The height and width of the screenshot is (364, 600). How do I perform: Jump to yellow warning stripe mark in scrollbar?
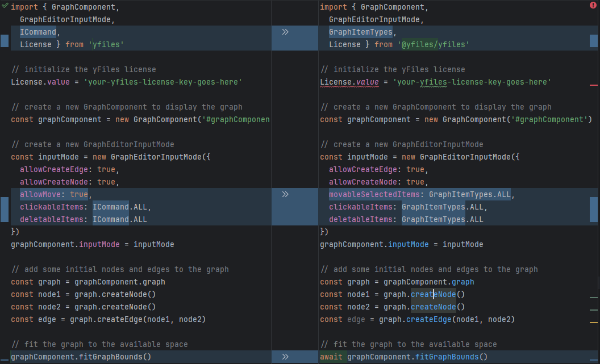pyautogui.click(x=594, y=322)
